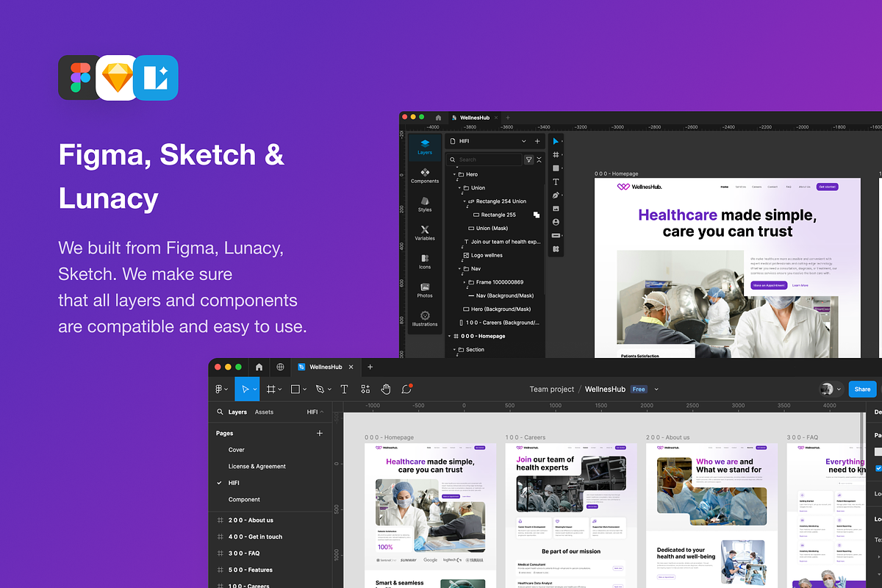The image size is (882, 588).
Task: Open the HIFI page dropdown in Lunacy
Action: point(524,141)
